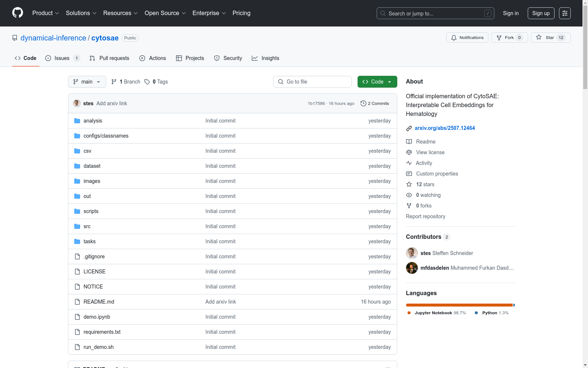Open the 1 Branch link
The height and width of the screenshot is (368, 588).
tap(126, 82)
